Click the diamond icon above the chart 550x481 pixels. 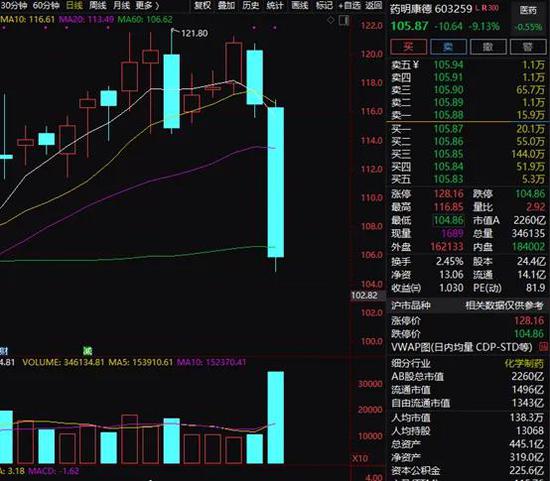tap(331, 20)
